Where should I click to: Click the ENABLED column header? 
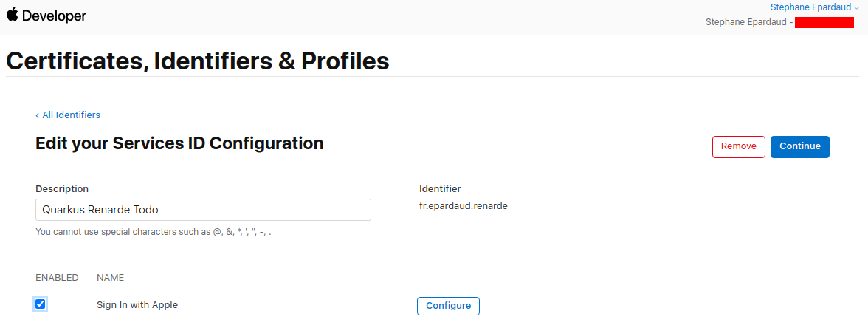tap(57, 278)
